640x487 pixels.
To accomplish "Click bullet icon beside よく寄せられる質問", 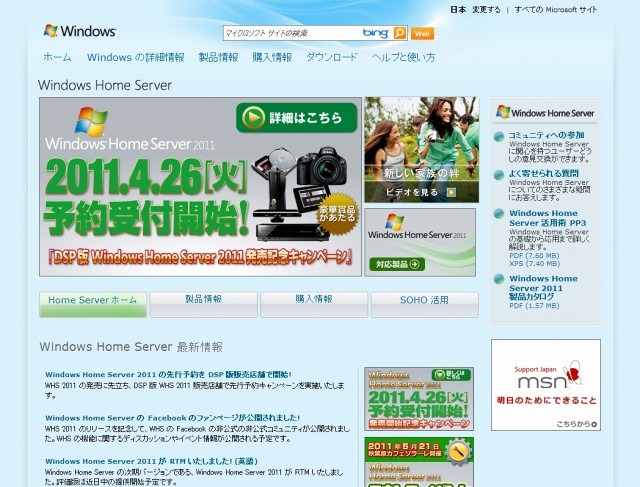I will [x=499, y=175].
